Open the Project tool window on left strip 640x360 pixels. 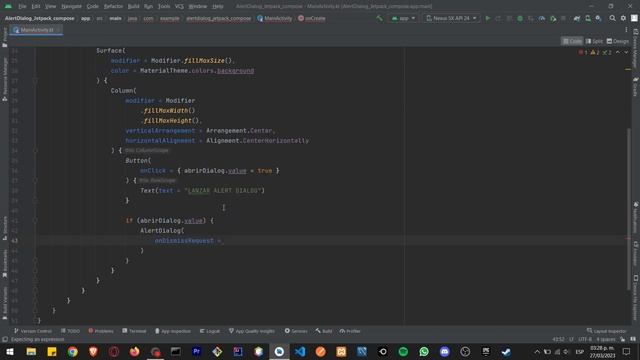(4, 38)
